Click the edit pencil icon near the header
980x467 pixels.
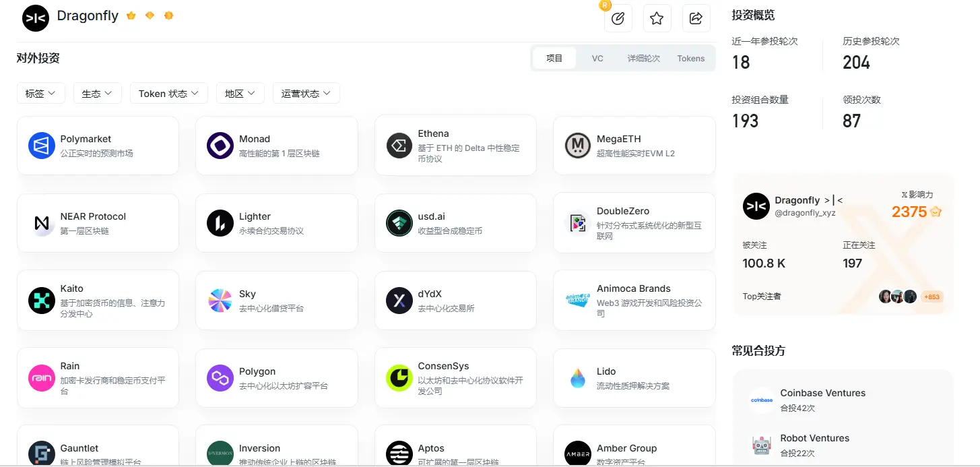click(x=618, y=18)
